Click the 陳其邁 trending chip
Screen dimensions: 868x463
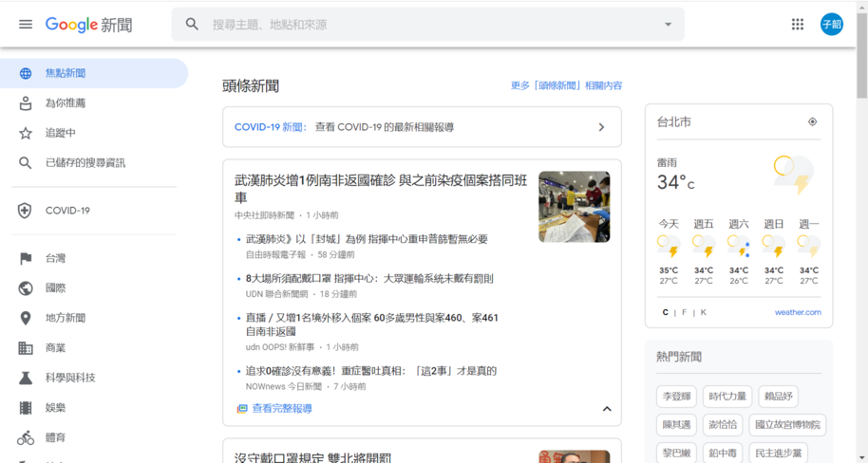676,425
